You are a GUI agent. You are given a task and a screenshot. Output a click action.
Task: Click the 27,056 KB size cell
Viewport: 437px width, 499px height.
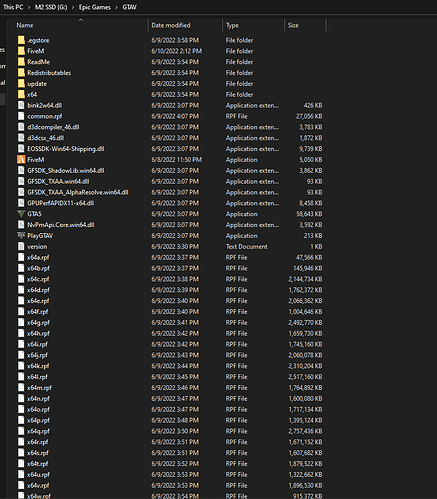[x=309, y=116]
